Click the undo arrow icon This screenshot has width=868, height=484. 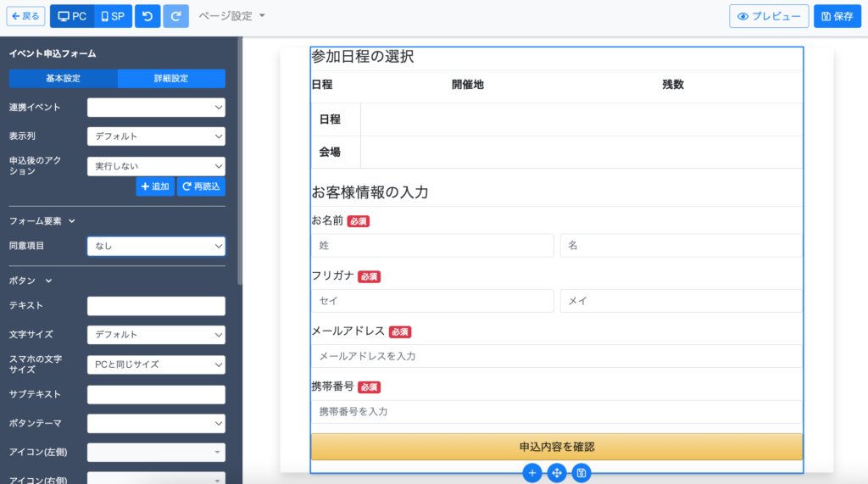147,16
